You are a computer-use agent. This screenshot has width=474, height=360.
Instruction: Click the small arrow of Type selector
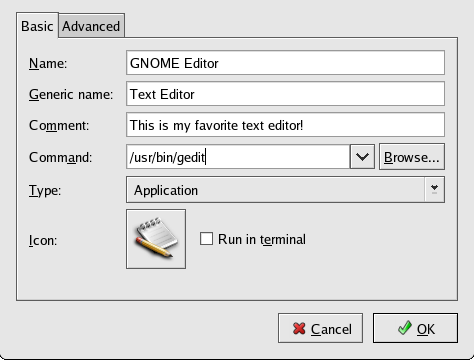coord(434,190)
